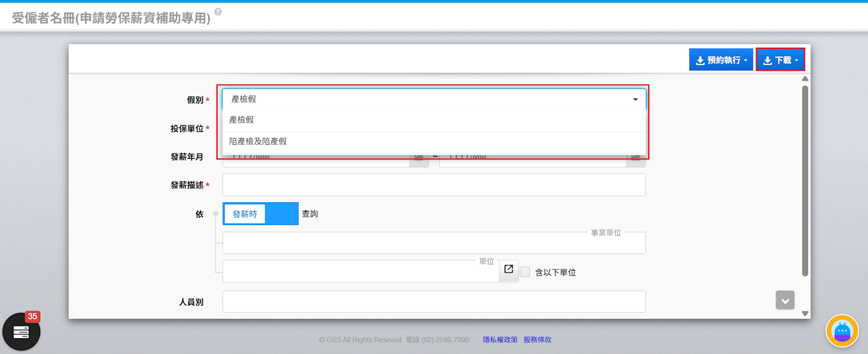The width and height of the screenshot is (868, 354).
Task: Click the gray scroll-down chevron button
Action: (x=784, y=300)
